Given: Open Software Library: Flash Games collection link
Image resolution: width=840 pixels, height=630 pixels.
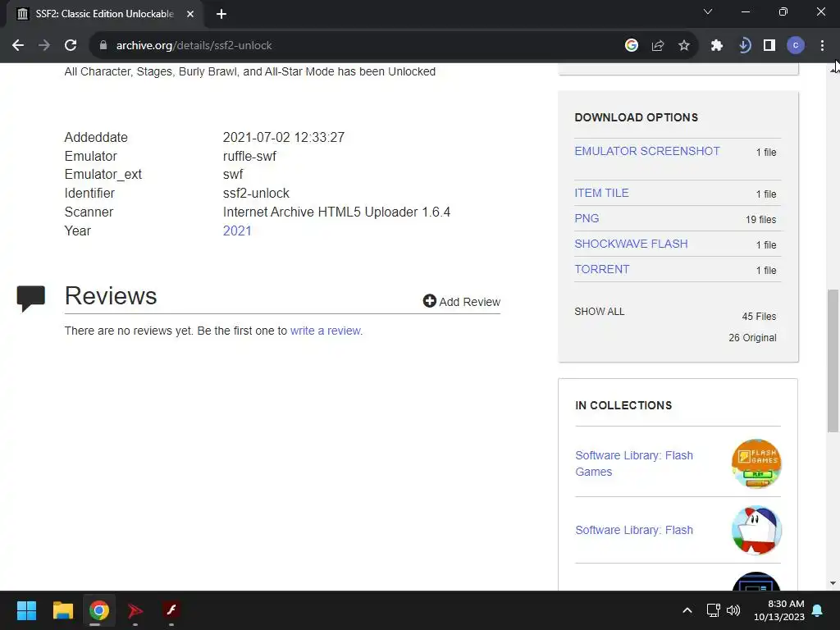Looking at the screenshot, I should [x=634, y=463].
